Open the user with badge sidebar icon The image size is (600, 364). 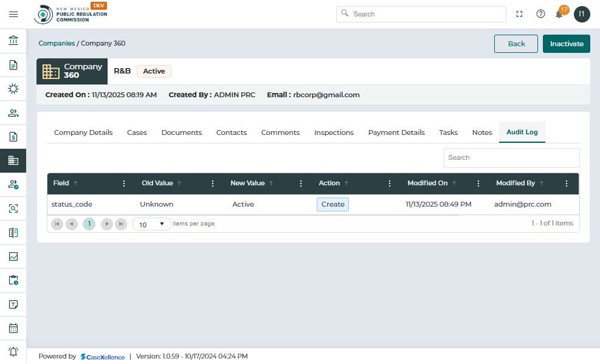(13, 185)
